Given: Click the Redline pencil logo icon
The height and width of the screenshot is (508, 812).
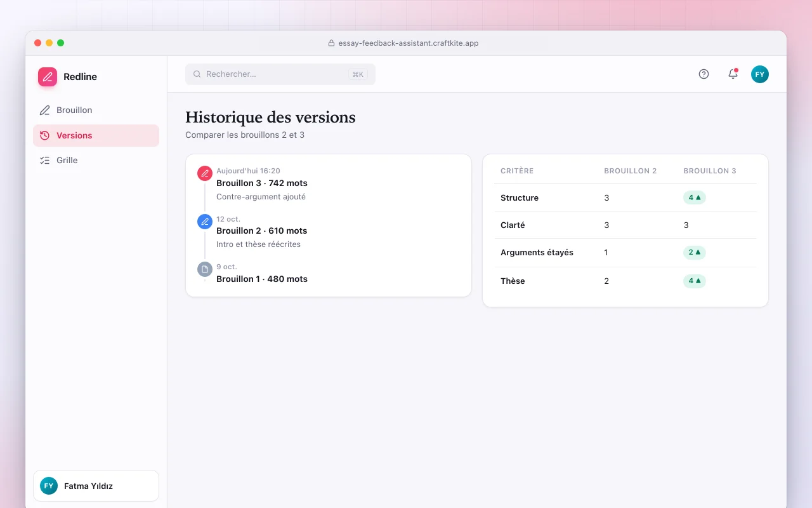Looking at the screenshot, I should 48,77.
